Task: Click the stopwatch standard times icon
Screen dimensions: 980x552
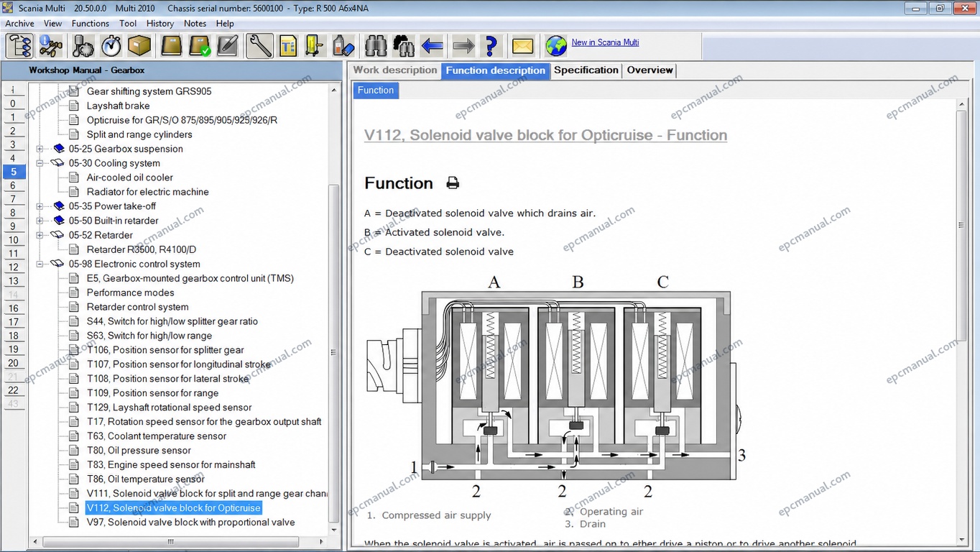Action: pos(111,46)
